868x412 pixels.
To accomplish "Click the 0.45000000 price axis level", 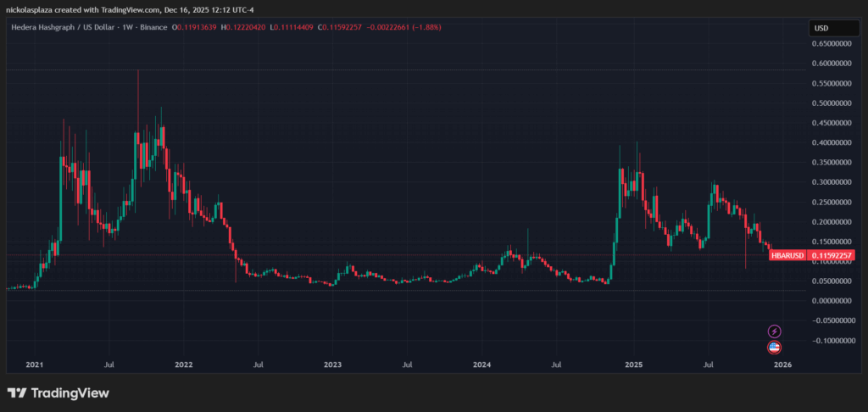I will pyautogui.click(x=834, y=123).
